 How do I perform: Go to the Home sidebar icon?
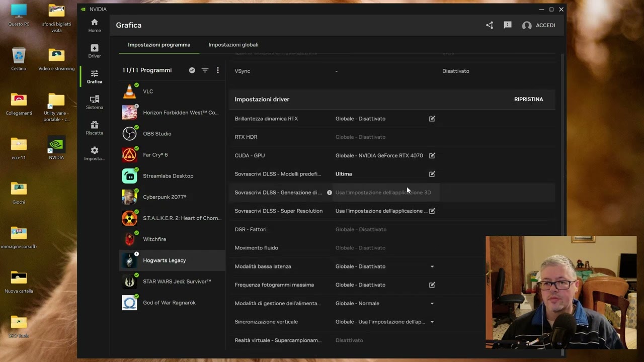coord(95,25)
